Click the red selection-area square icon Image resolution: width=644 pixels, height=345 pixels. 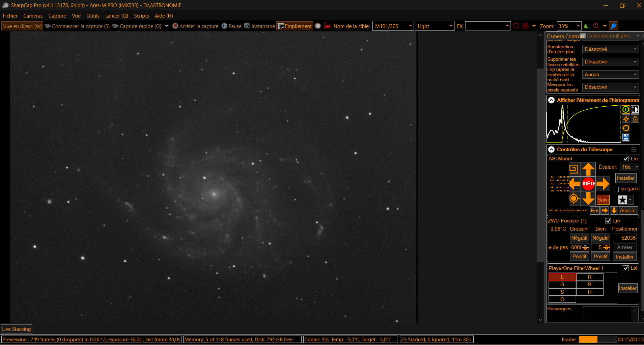[516, 26]
